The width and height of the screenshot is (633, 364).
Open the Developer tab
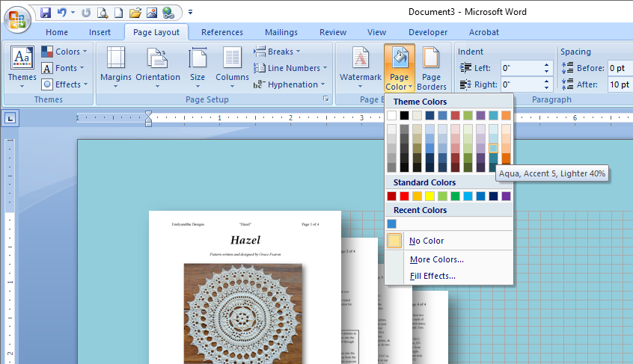point(428,32)
